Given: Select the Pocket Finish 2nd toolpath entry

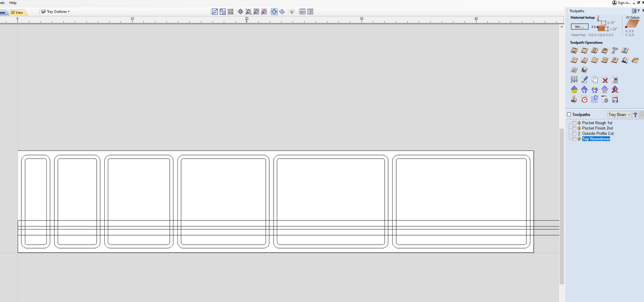Looking at the screenshot, I should point(597,128).
